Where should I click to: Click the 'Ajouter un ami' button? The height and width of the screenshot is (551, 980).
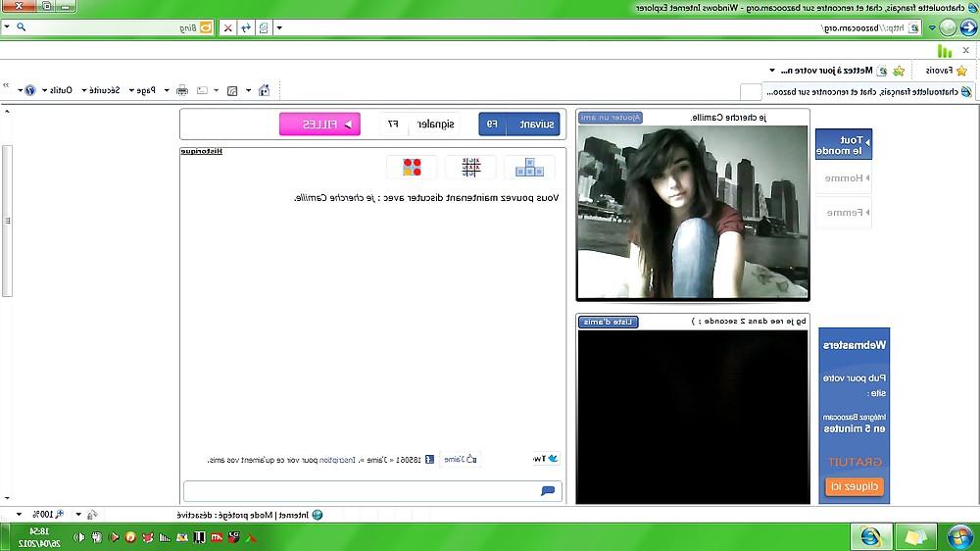611,118
